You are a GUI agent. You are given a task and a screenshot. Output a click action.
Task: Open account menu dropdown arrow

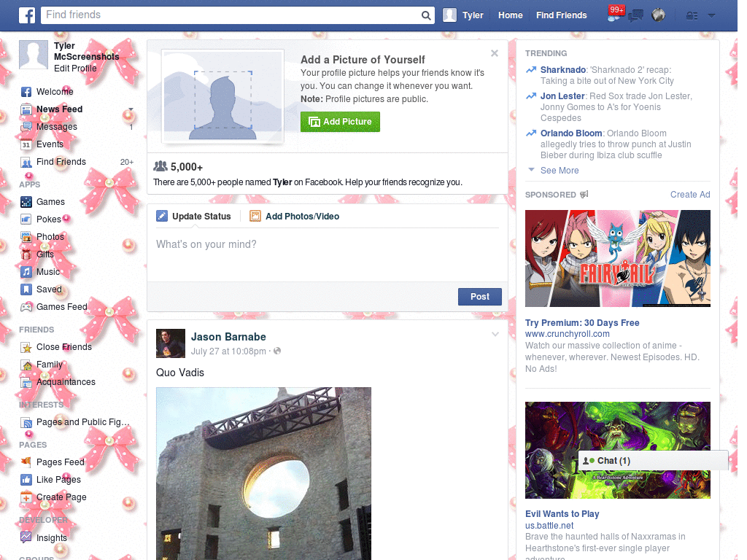coord(712,16)
